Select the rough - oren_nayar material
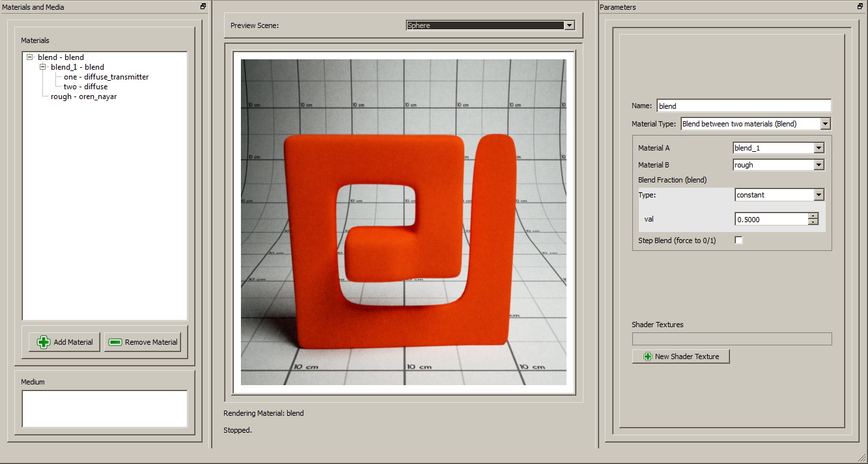The width and height of the screenshot is (868, 464). [83, 96]
